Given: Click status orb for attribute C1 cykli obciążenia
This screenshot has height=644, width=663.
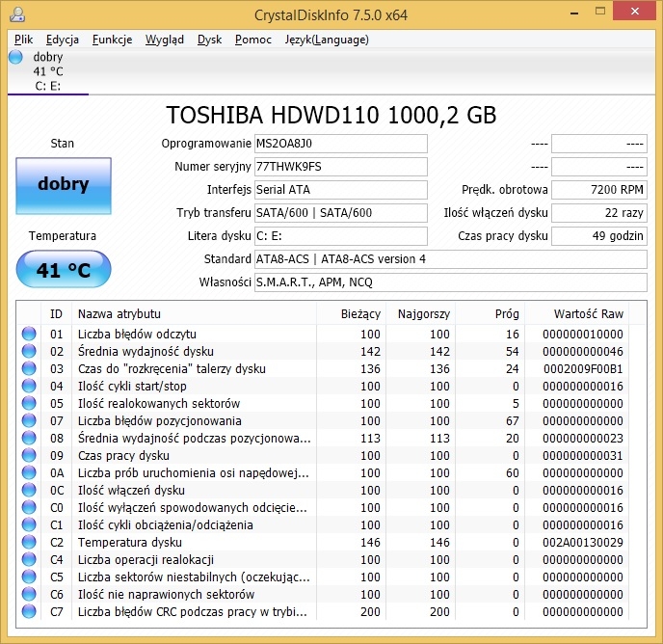Looking at the screenshot, I should pos(29,524).
